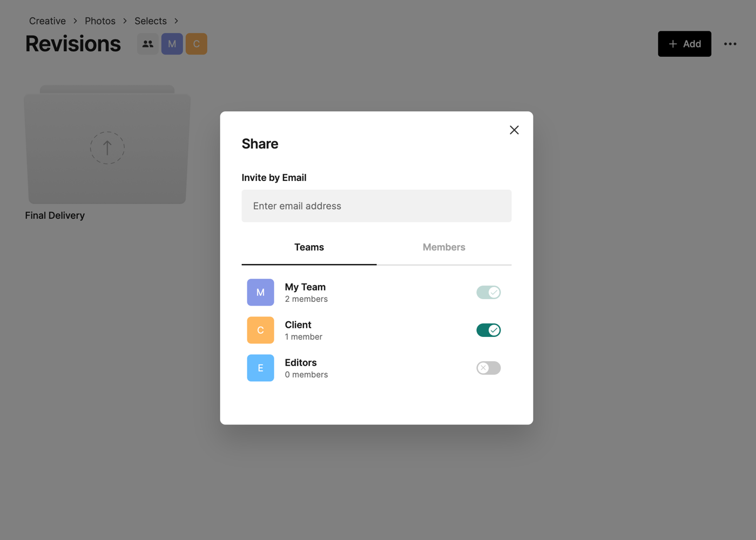Go to Photos in breadcrumb
756x540 pixels.
click(x=100, y=21)
